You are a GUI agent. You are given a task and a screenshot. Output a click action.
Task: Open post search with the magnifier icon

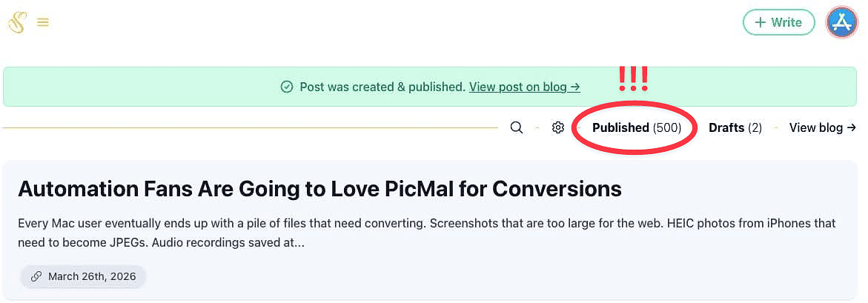point(517,128)
